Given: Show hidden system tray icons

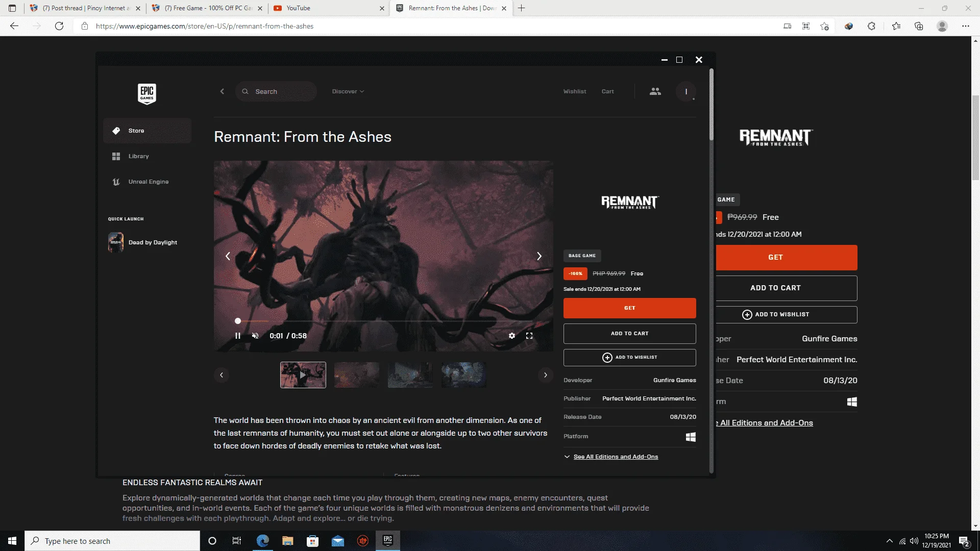Looking at the screenshot, I should point(890,541).
